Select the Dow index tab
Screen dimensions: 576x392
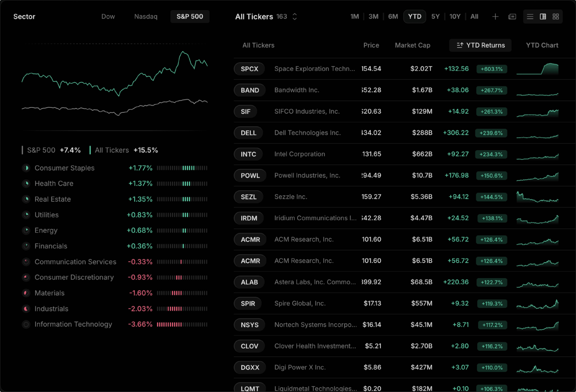point(108,17)
